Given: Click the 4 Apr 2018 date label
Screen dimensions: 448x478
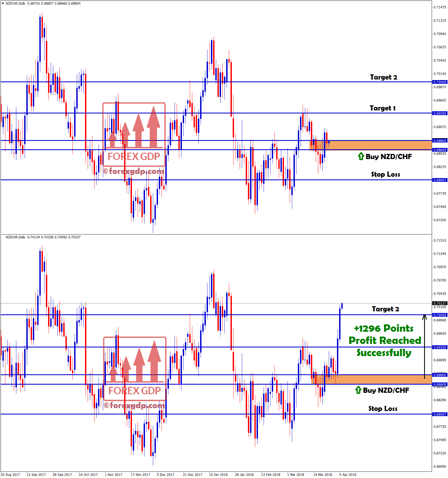Looking at the screenshot, I should pyautogui.click(x=348, y=474).
